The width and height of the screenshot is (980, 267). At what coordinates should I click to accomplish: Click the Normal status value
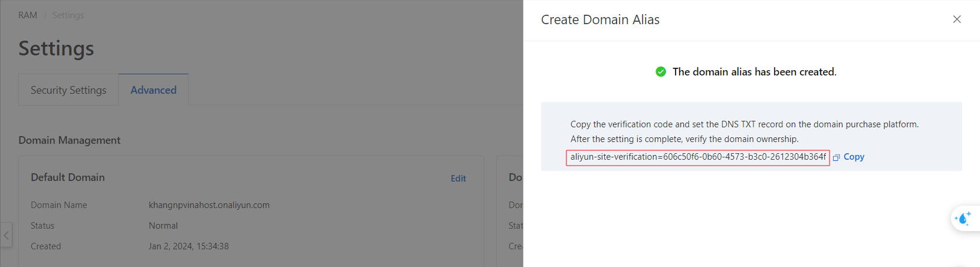point(163,226)
